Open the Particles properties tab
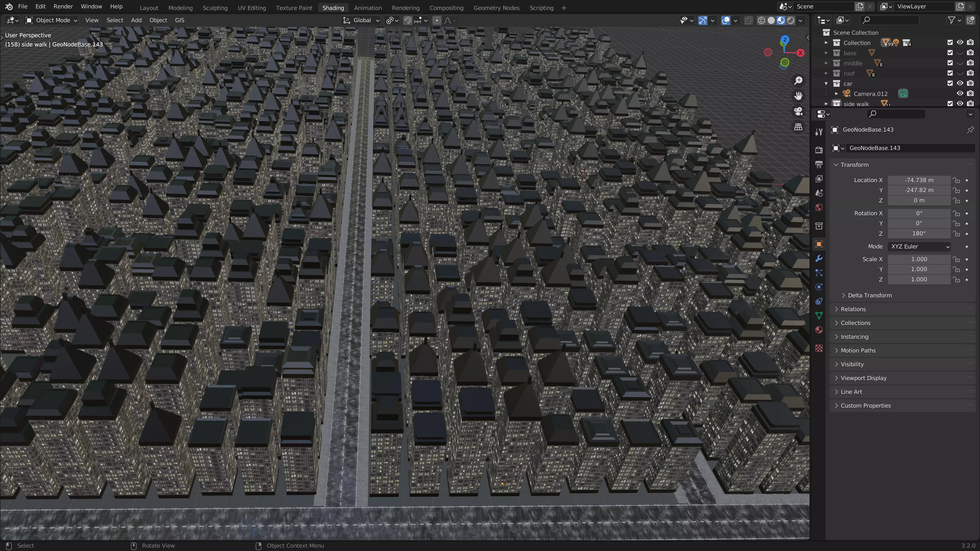The image size is (980, 551). (x=819, y=273)
